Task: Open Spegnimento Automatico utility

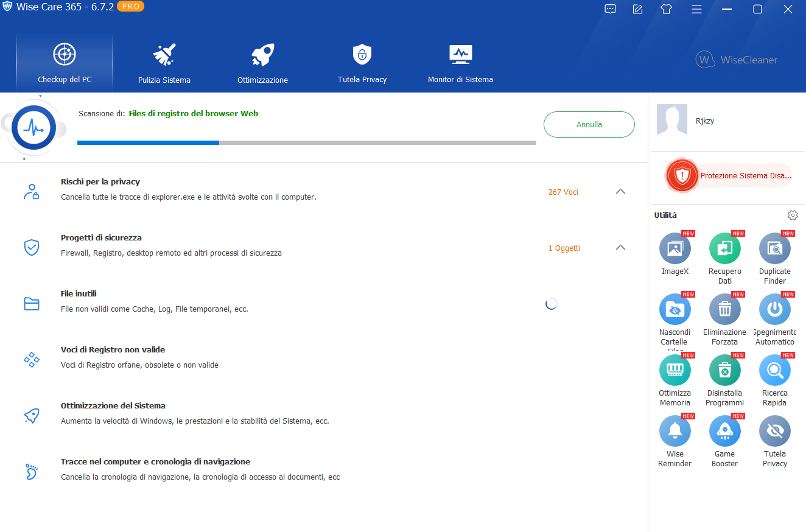Action: pos(775,309)
